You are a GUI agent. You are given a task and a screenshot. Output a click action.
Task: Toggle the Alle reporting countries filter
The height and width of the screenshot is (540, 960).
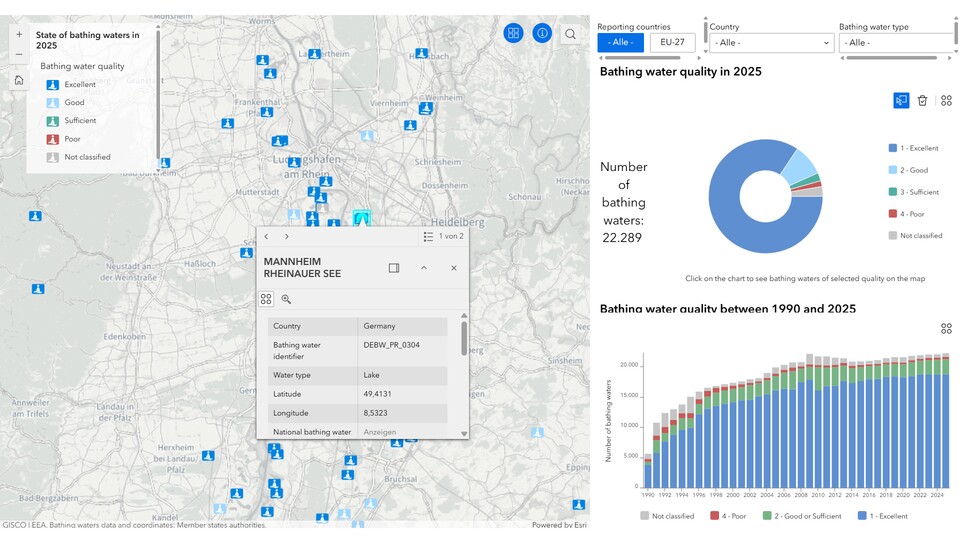tap(620, 42)
